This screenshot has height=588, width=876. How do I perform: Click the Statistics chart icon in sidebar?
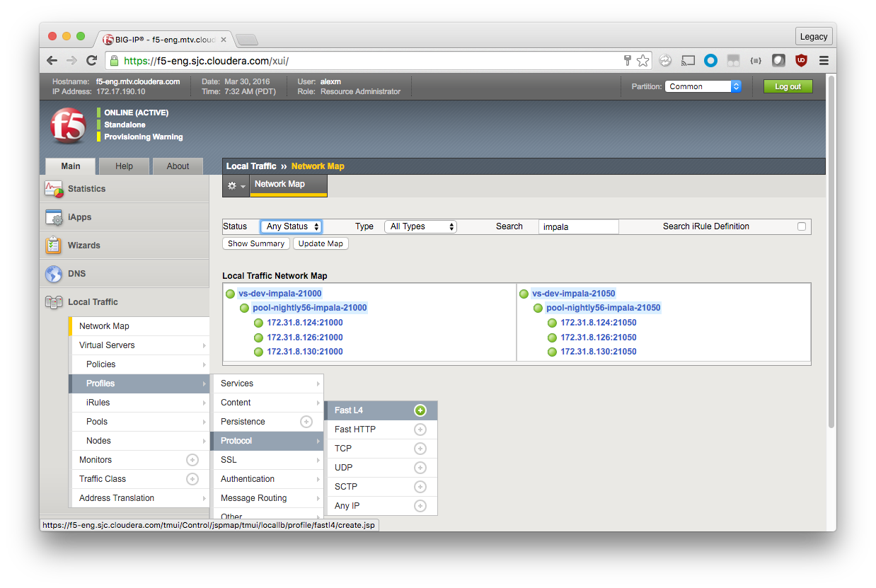pos(54,189)
